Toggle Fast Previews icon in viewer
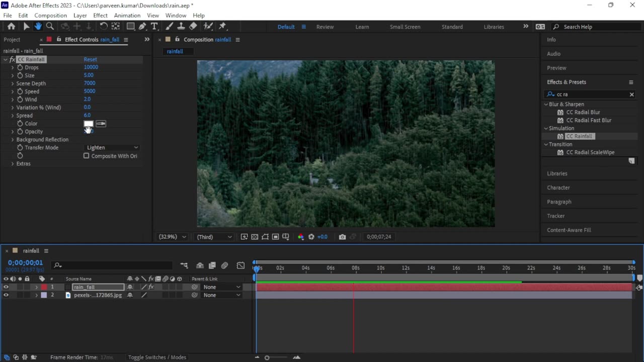Image resolution: width=644 pixels, height=362 pixels. point(244,237)
